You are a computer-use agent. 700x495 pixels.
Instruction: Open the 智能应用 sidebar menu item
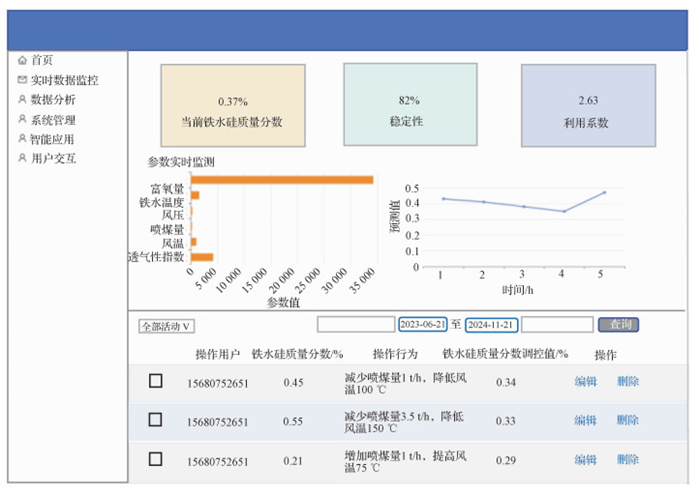coord(51,139)
